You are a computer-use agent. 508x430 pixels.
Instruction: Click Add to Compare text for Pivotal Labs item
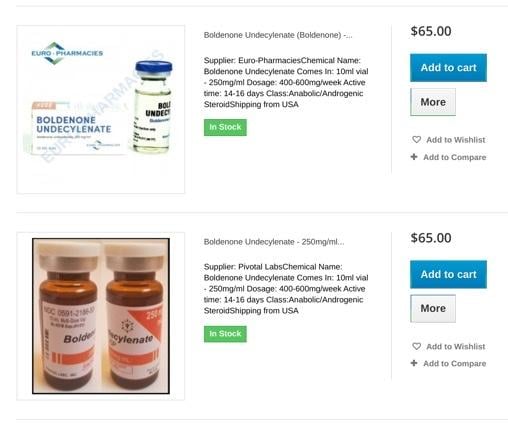click(455, 364)
